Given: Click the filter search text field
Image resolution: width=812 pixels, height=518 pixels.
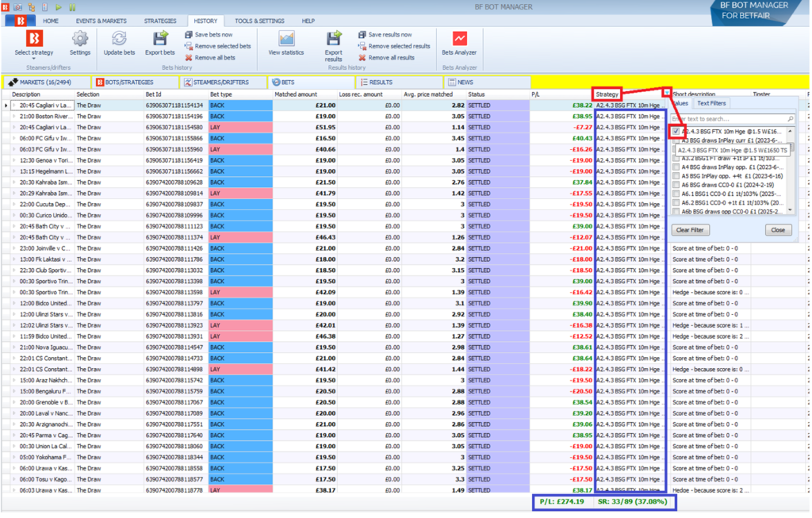Looking at the screenshot, I should tap(728, 119).
